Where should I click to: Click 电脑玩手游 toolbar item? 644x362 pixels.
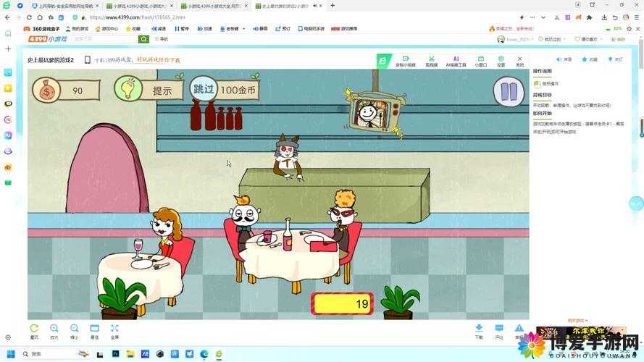click(311, 29)
